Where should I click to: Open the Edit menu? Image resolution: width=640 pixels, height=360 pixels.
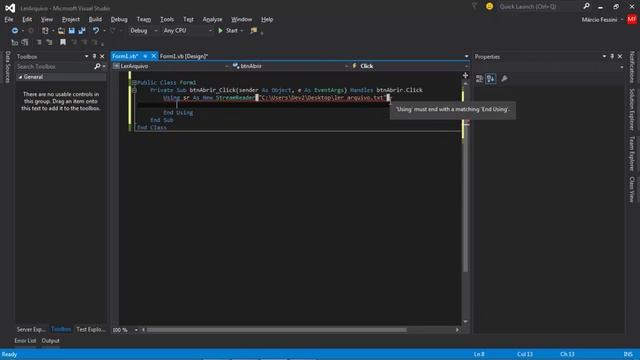coord(27,19)
